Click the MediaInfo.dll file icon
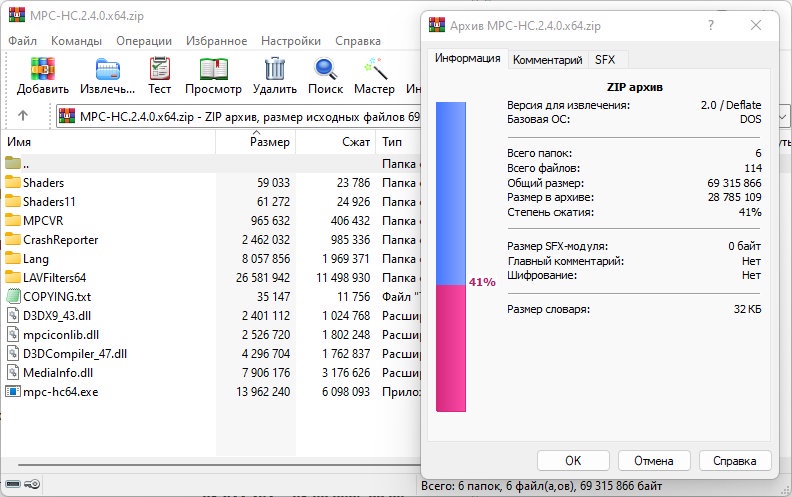This screenshot has width=792, height=497. point(13,372)
